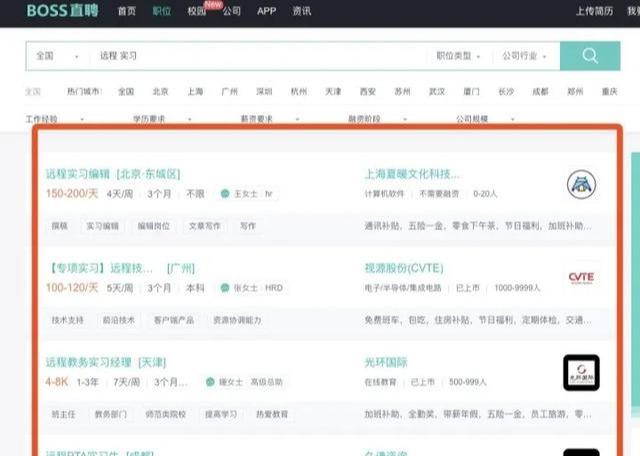Click the magnifier search button
This screenshot has width=640, height=456.
[x=590, y=56]
